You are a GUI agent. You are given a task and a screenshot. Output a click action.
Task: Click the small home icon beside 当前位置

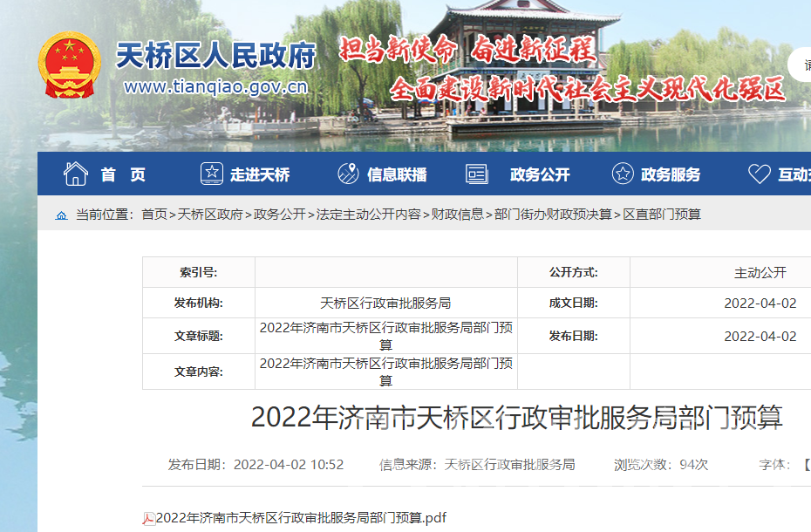tap(61, 215)
